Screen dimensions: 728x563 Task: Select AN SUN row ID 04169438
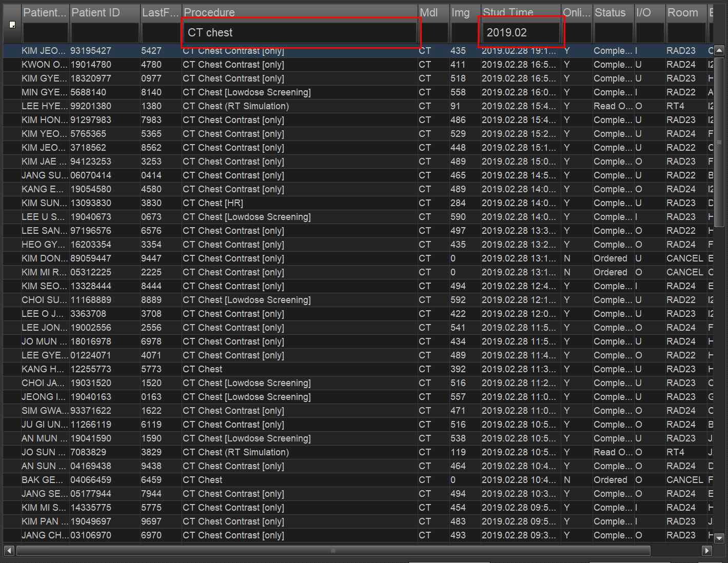pyautogui.click(x=358, y=466)
